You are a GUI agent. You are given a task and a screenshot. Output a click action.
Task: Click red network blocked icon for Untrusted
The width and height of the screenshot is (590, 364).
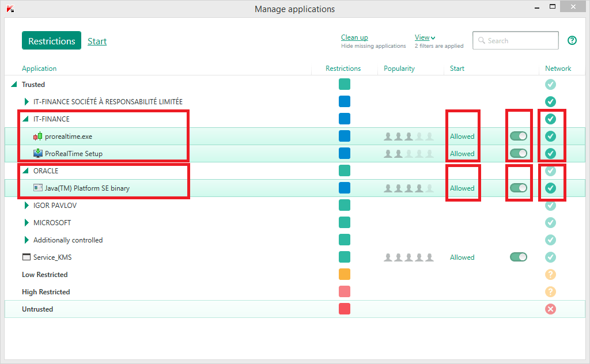pyautogui.click(x=550, y=309)
